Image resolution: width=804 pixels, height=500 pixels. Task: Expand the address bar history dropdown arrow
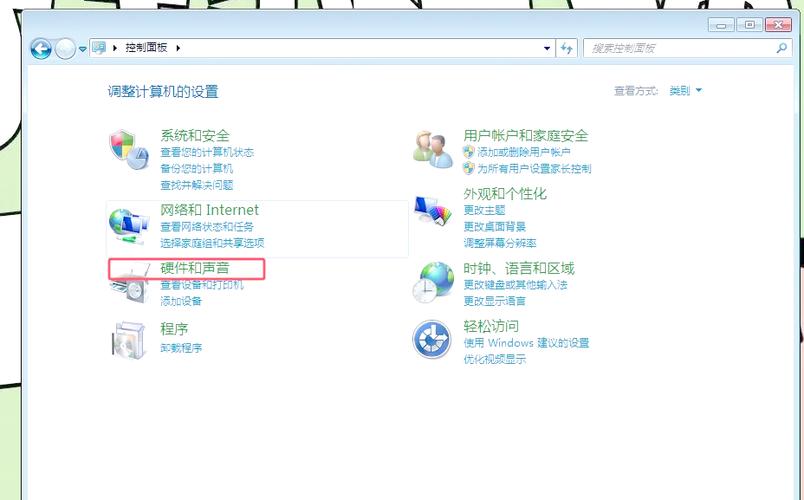(x=547, y=48)
